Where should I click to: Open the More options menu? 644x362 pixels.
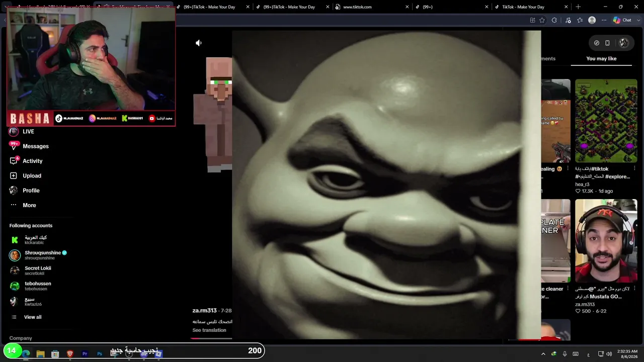point(23,205)
